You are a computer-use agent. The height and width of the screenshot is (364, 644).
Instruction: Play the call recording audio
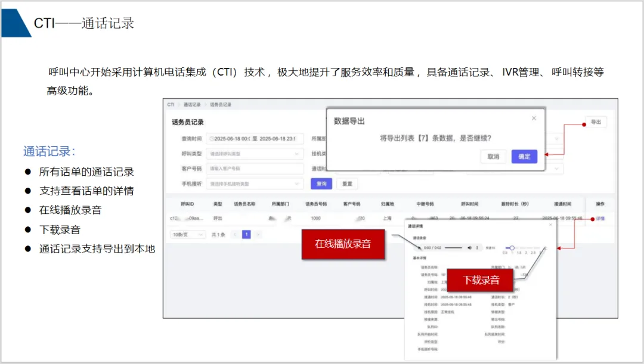(419, 248)
